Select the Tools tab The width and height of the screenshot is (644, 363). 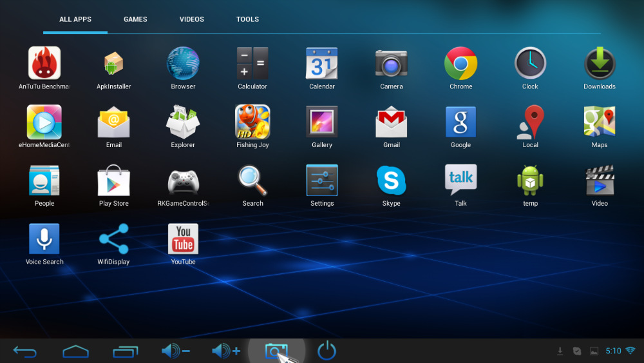(x=247, y=19)
